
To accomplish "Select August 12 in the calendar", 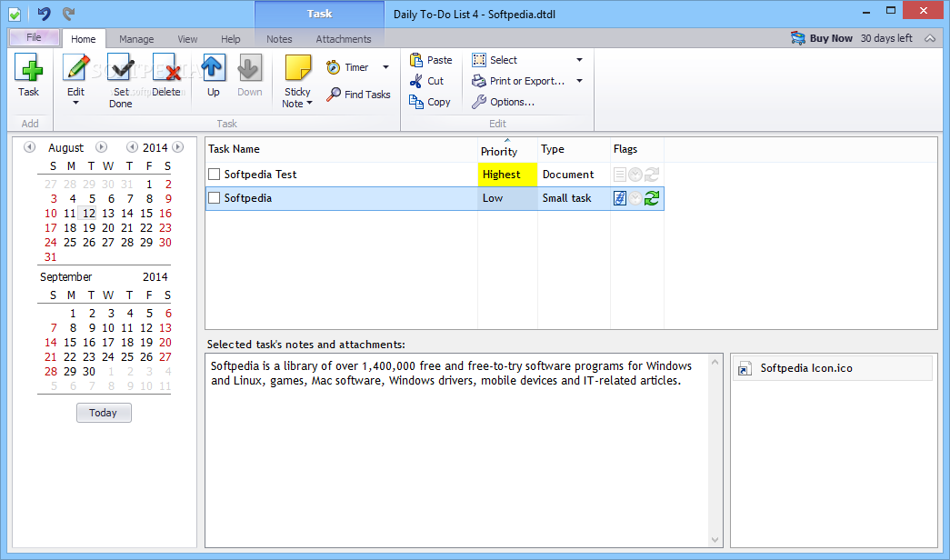I will point(89,214).
